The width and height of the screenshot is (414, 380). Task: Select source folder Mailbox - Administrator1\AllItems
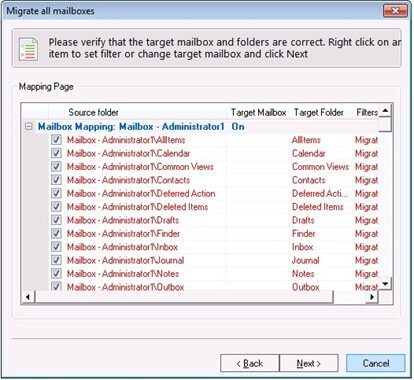[126, 140]
